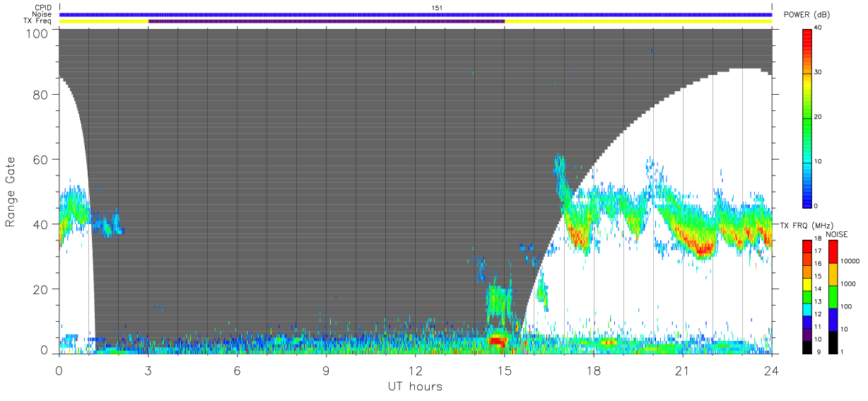Click the 14 tick on TX FRQ scale
This screenshot has width=868, height=401.
pyautogui.click(x=819, y=289)
